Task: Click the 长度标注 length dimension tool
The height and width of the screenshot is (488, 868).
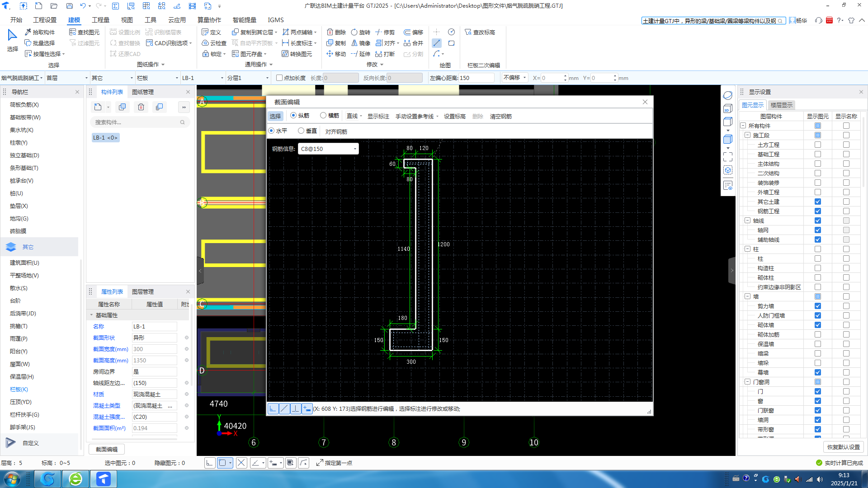Action: tap(299, 43)
